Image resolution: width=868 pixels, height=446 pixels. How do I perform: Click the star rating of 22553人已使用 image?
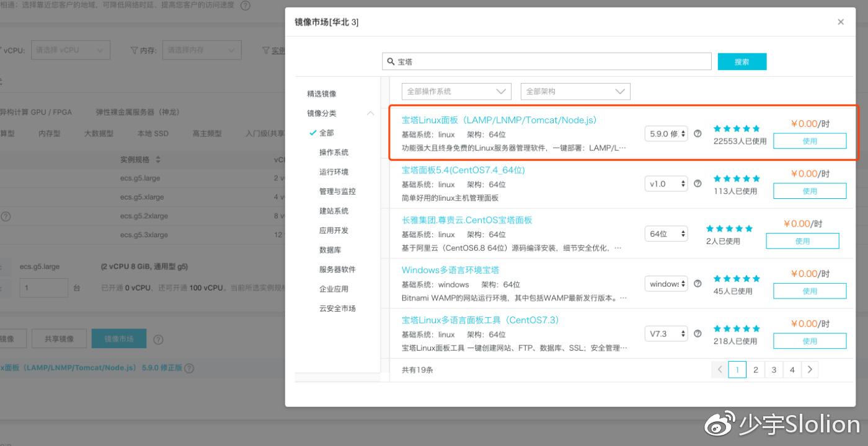[737, 129]
